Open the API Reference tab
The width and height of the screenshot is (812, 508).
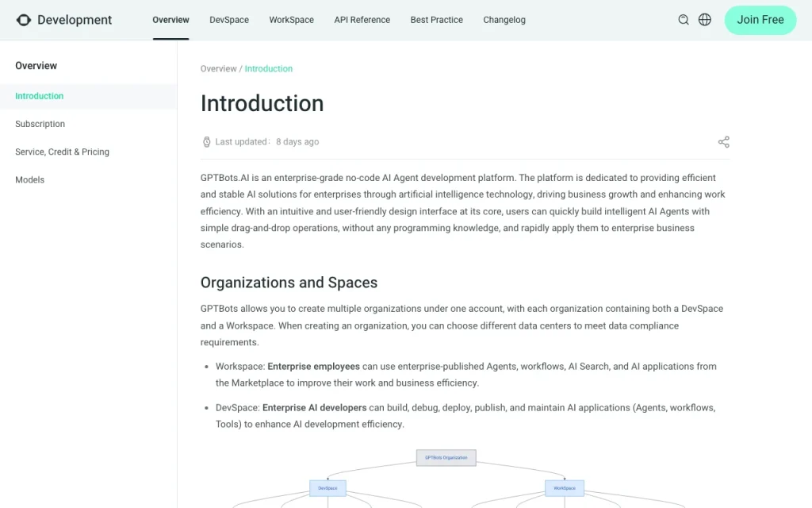click(x=362, y=20)
